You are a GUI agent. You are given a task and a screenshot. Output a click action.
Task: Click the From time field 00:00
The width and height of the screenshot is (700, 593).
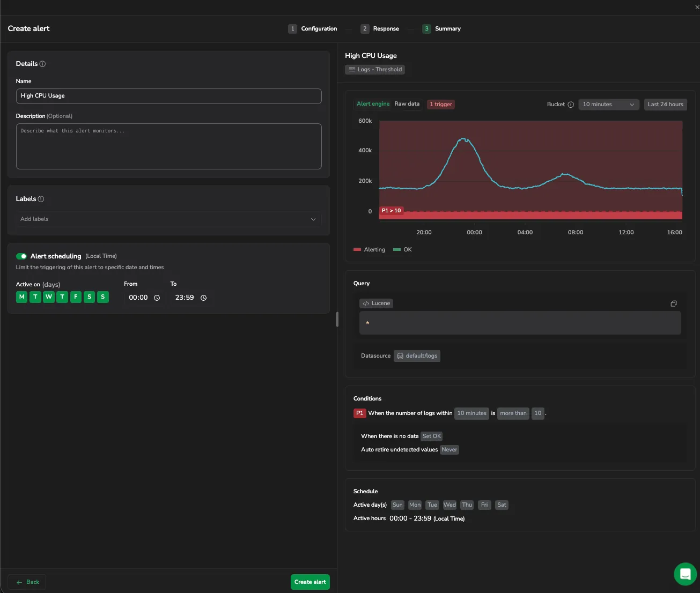tap(144, 298)
